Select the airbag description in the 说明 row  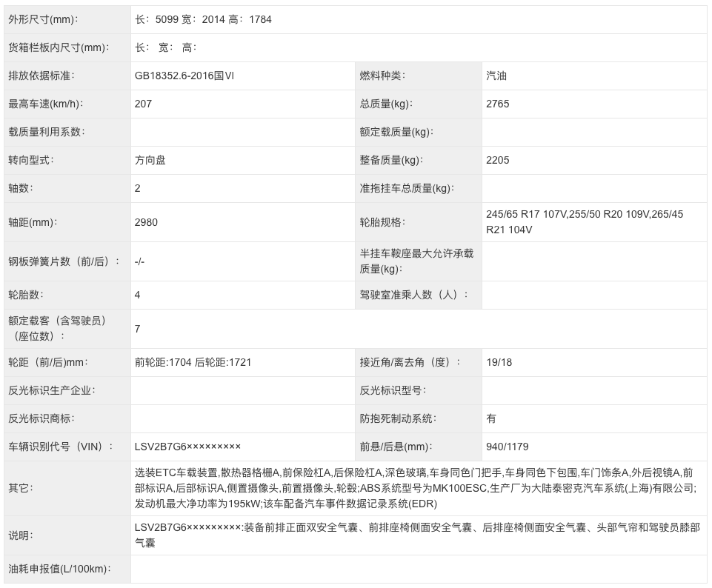417,535
